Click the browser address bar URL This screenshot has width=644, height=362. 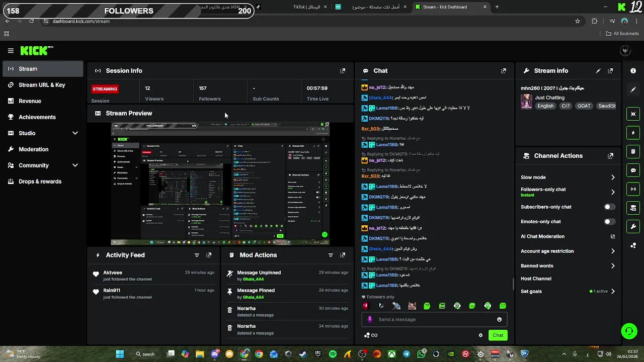pyautogui.click(x=81, y=21)
